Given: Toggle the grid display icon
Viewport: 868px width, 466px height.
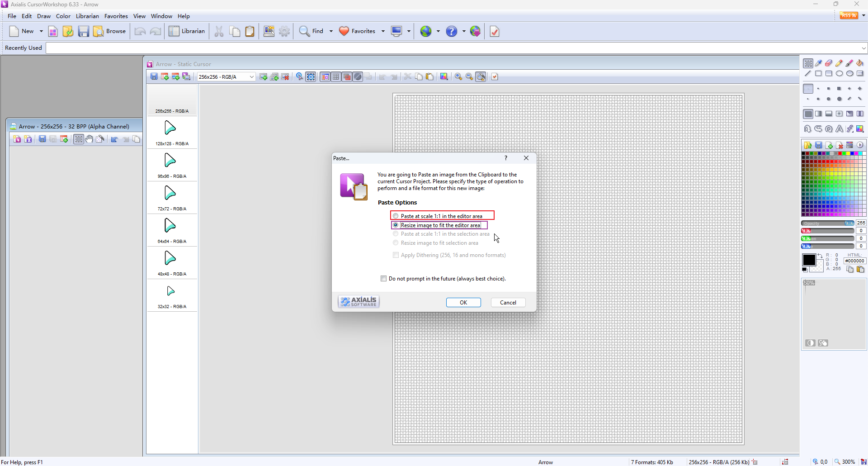Looking at the screenshot, I should point(336,77).
